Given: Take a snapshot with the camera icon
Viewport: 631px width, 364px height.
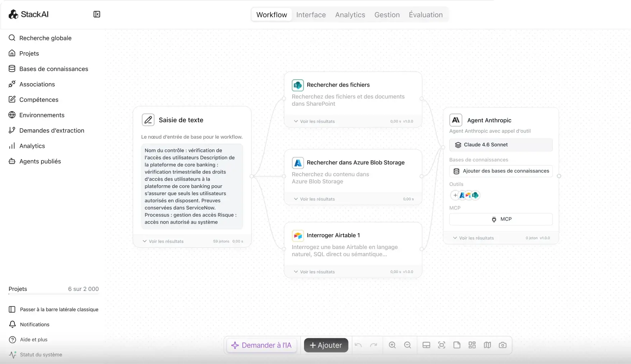Looking at the screenshot, I should coord(503,345).
